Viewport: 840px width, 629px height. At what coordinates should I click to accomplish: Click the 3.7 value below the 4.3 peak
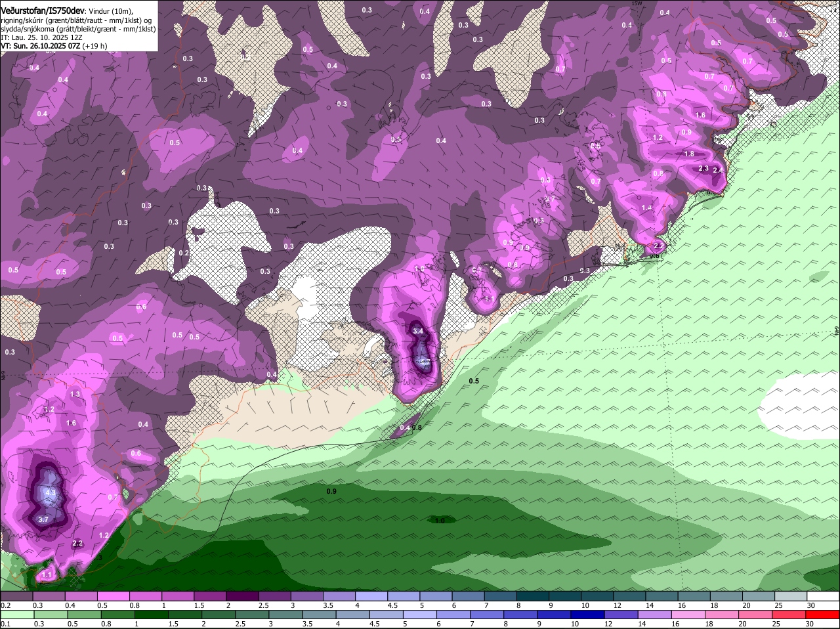pyautogui.click(x=44, y=519)
